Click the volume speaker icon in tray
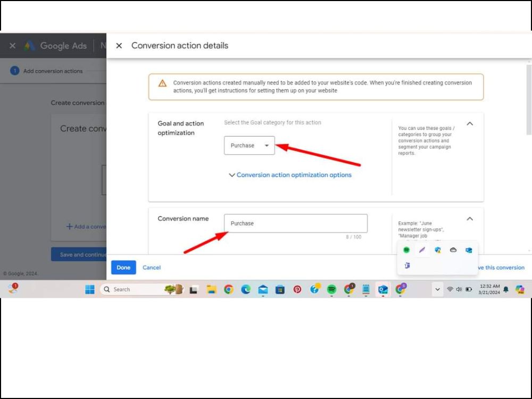 [459, 289]
